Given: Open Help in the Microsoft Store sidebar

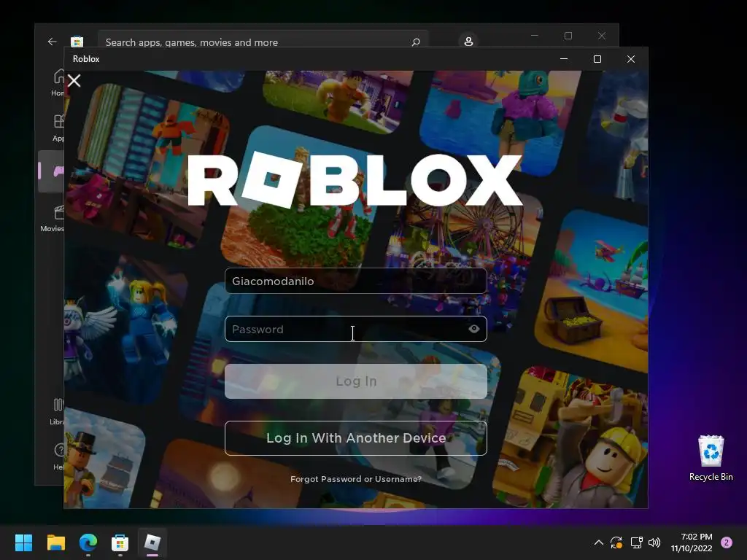Looking at the screenshot, I should click(x=58, y=456).
